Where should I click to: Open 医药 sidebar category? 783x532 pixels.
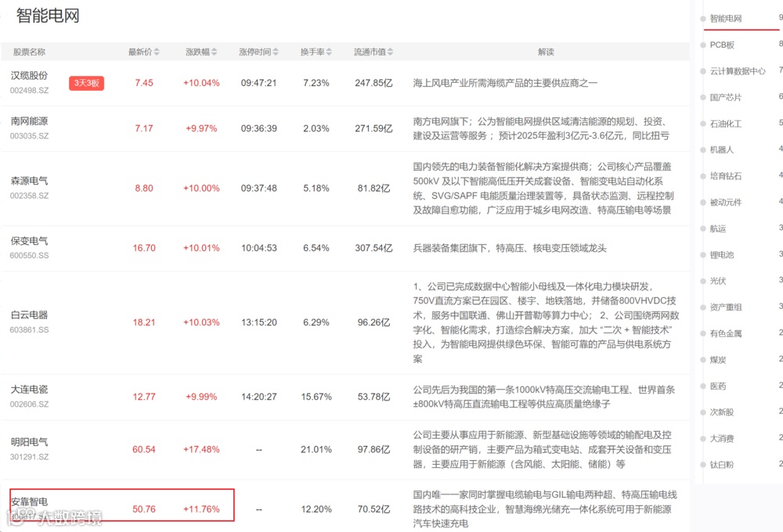point(717,386)
